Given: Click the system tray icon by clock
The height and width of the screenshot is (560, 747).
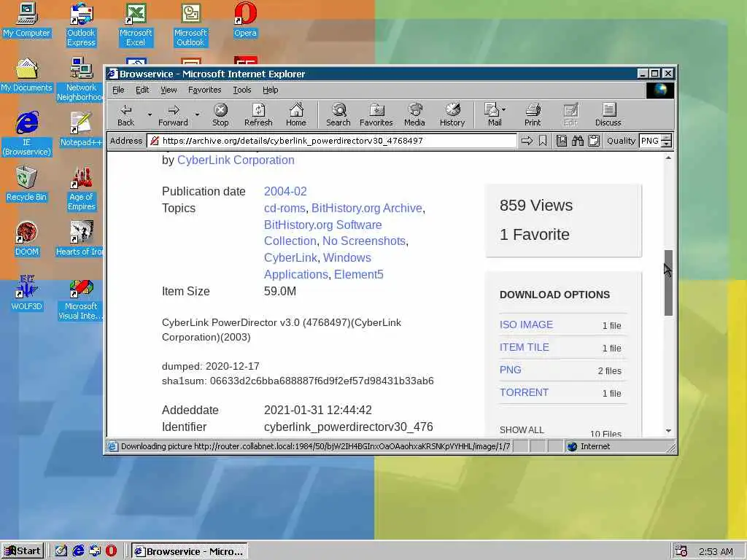Looking at the screenshot, I should tap(681, 551).
